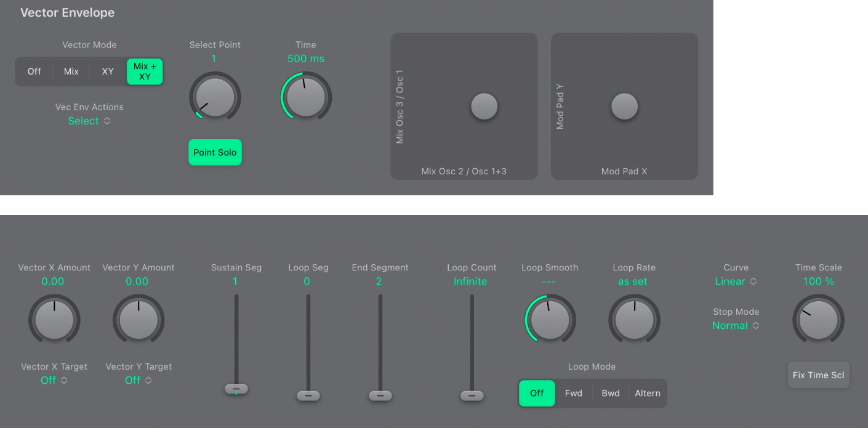This screenshot has height=430, width=868.
Task: Click the Vector Y Amount knob
Action: click(x=139, y=320)
